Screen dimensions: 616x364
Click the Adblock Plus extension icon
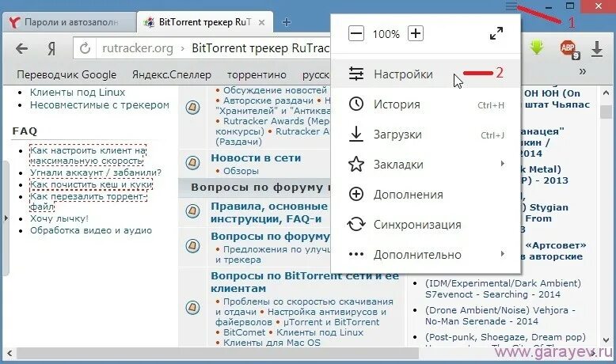pyautogui.click(x=568, y=49)
